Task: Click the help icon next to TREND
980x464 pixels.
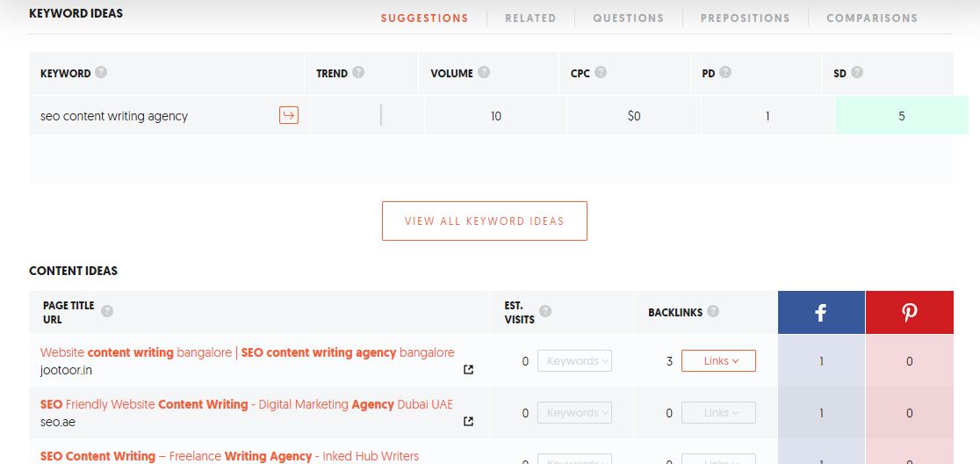Action: click(358, 73)
